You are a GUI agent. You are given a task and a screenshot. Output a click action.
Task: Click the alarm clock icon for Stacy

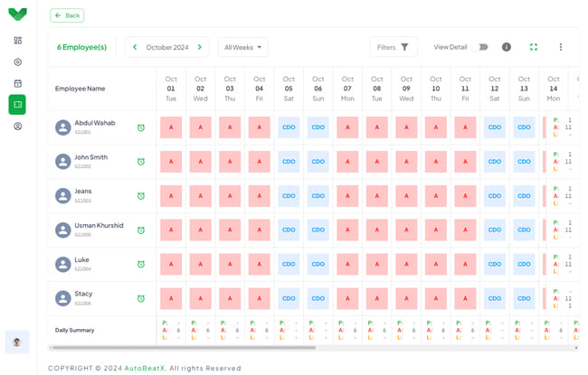[141, 298]
